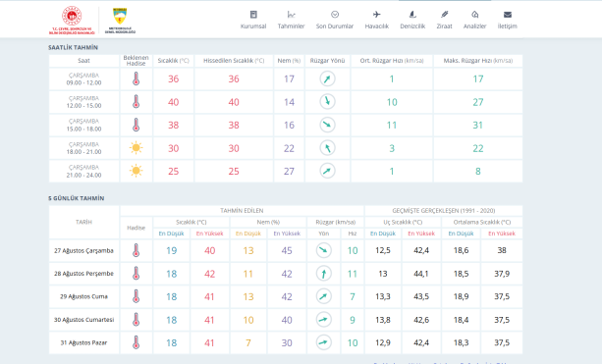Open the Havacılık menu

(x=377, y=20)
